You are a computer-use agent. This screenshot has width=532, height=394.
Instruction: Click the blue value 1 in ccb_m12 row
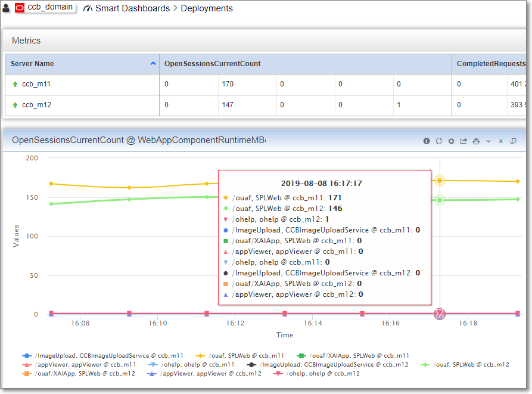coord(400,105)
